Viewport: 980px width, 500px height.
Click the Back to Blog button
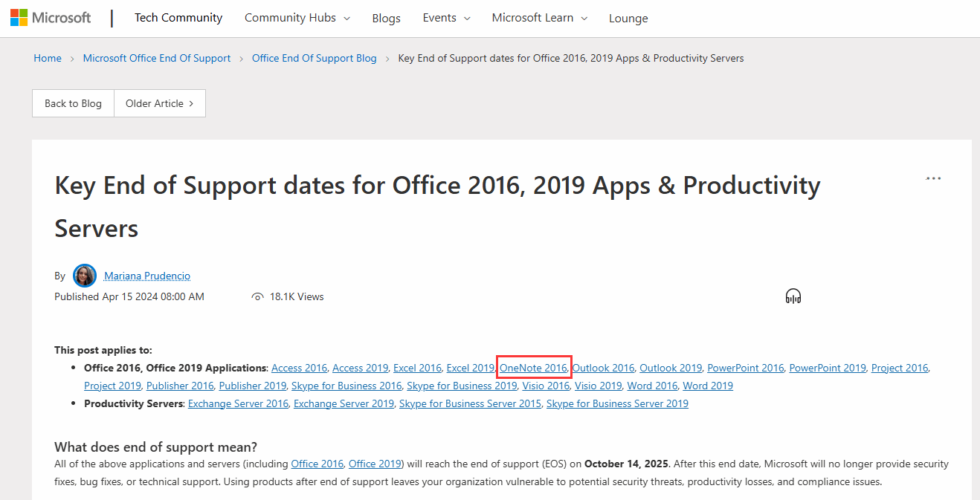73,103
